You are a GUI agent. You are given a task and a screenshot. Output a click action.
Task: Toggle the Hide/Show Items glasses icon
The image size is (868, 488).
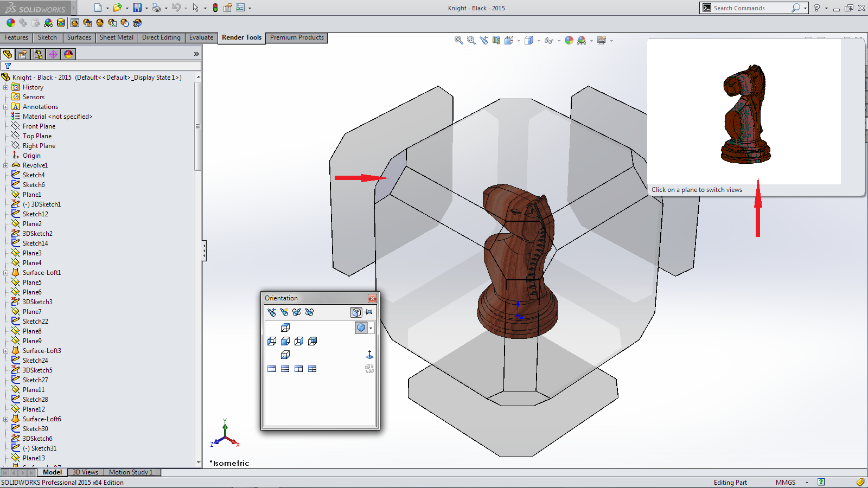pyautogui.click(x=548, y=40)
